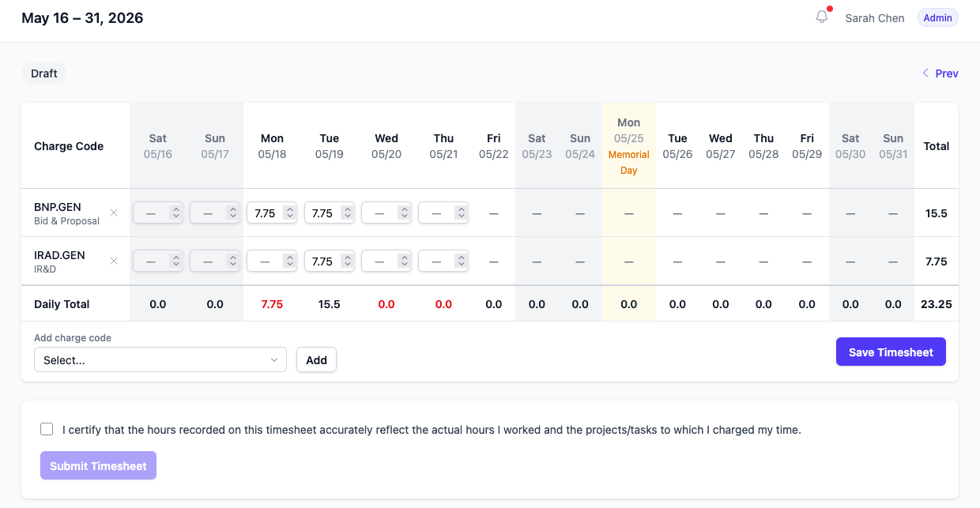The image size is (980, 508).
Task: Save the timesheet
Action: point(891,352)
